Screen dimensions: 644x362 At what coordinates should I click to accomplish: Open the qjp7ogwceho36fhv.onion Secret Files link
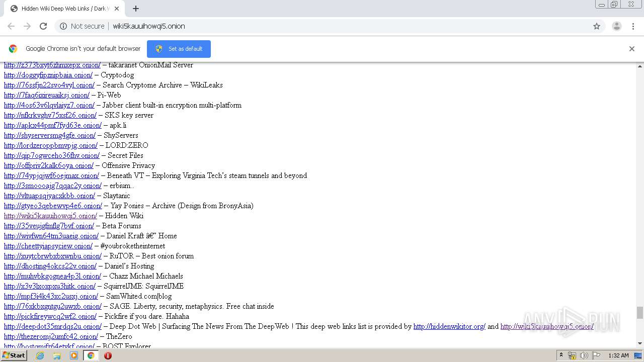tap(52, 155)
